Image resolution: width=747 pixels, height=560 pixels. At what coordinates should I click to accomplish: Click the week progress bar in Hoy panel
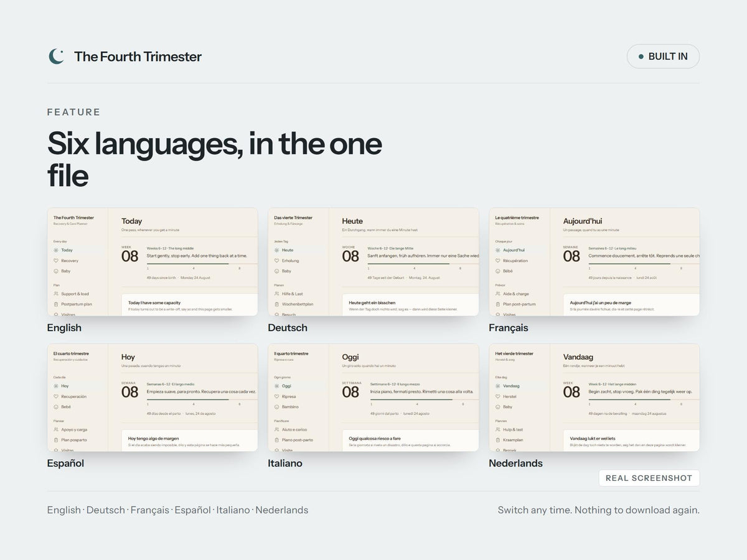[202, 399]
